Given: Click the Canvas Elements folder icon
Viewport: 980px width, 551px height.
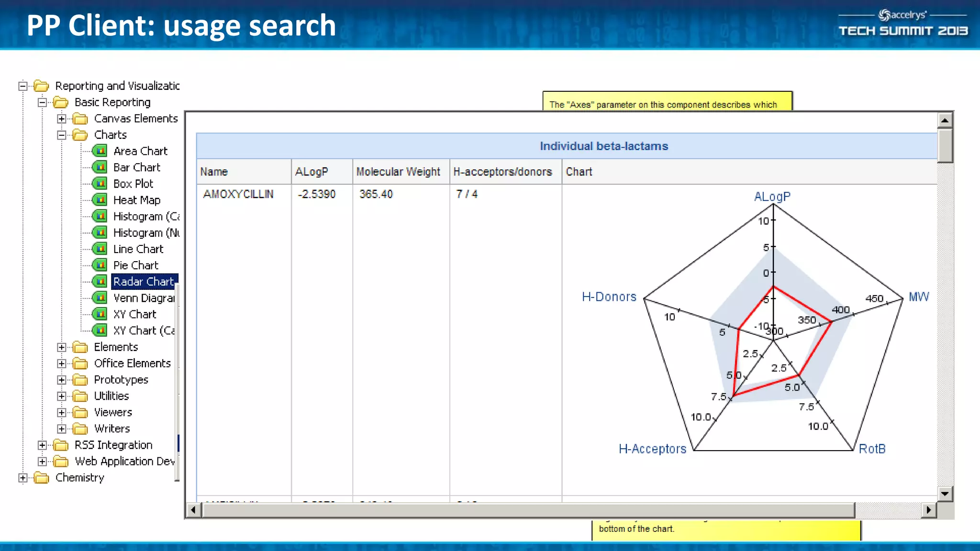Looking at the screenshot, I should [80, 119].
